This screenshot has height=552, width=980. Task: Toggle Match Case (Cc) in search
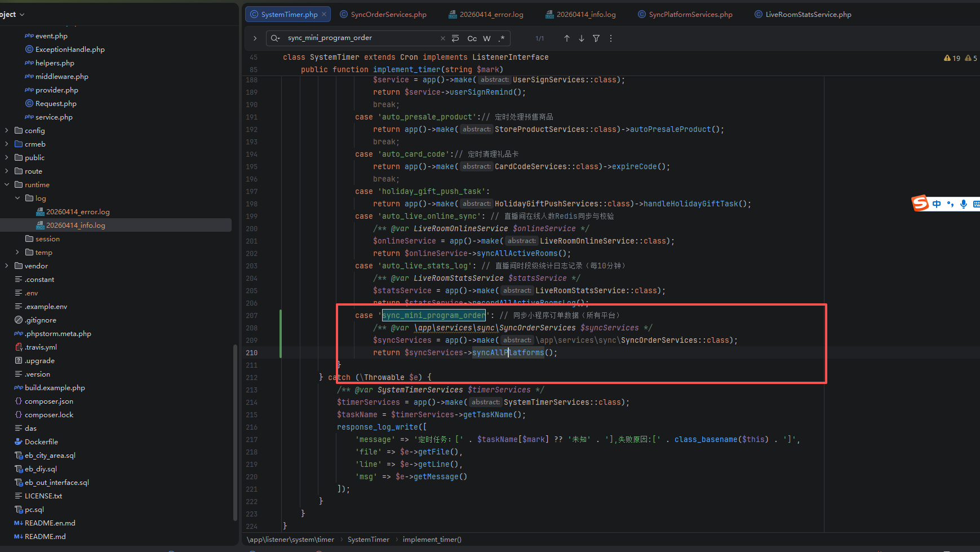[x=472, y=38]
